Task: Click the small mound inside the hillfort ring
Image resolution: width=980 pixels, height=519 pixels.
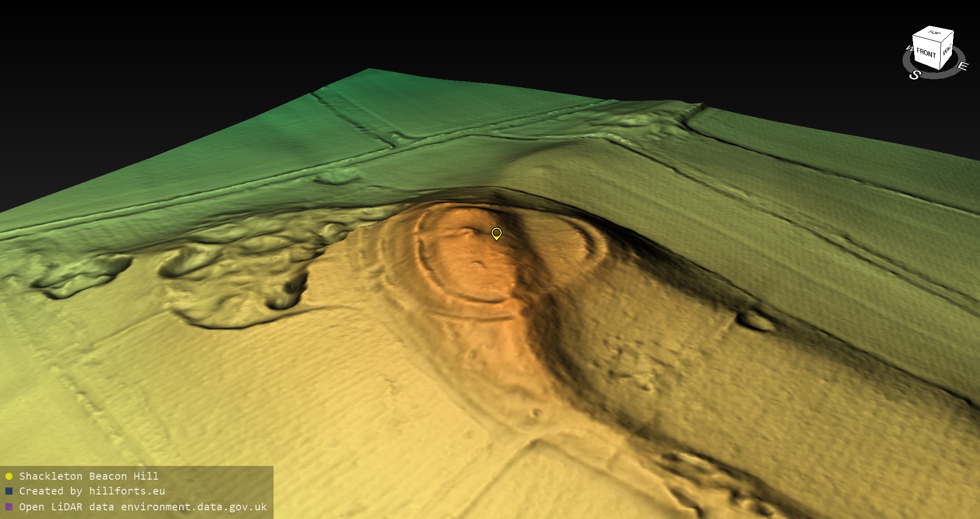Action: (x=478, y=264)
